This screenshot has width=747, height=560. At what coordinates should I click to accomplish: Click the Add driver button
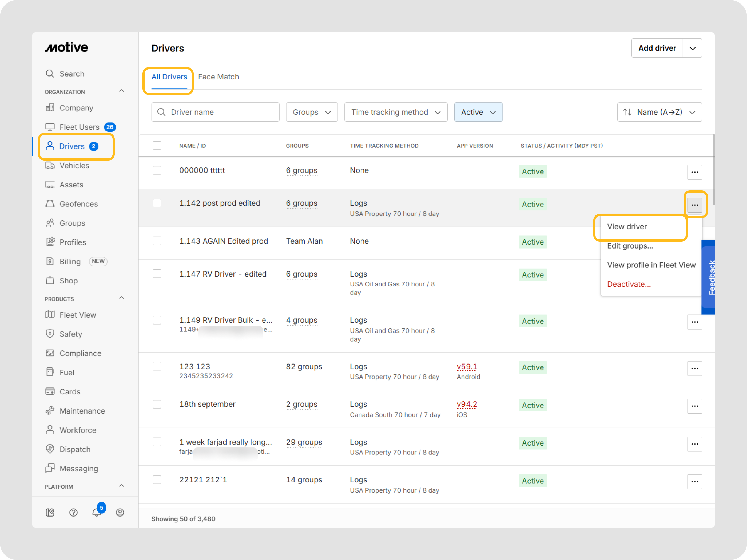[x=657, y=48]
